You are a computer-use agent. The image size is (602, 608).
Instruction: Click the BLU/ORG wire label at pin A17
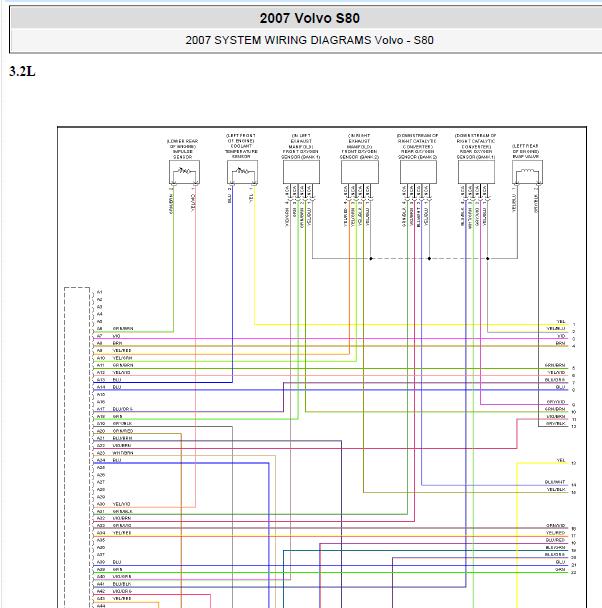pos(122,409)
